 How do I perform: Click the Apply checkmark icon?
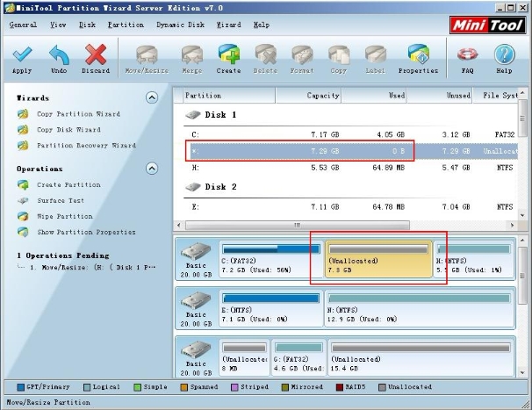(23, 54)
